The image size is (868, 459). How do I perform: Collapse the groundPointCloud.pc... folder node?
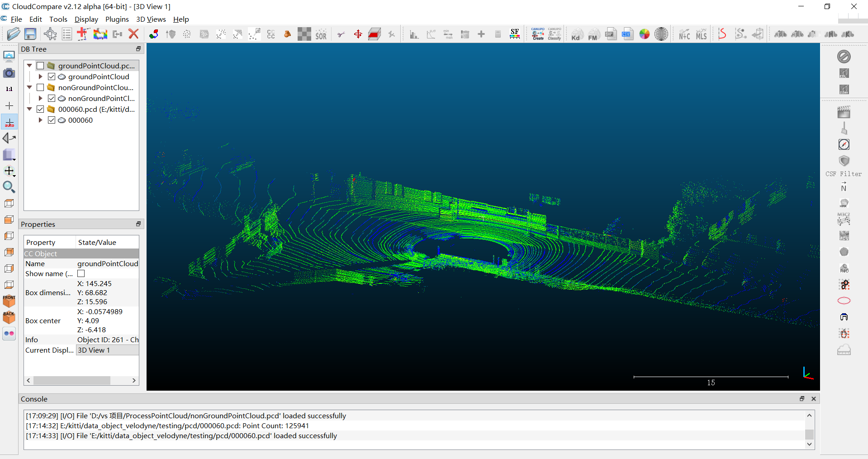pos(29,66)
